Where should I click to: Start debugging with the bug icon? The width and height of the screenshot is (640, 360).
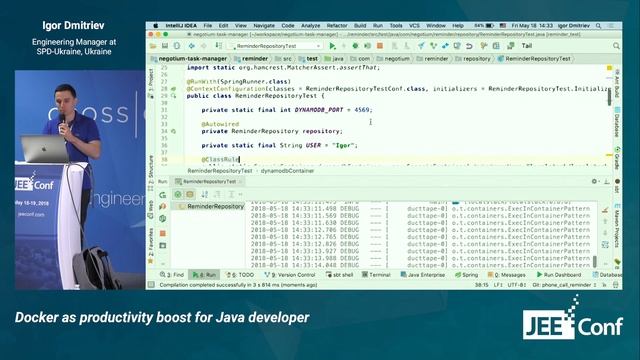[x=355, y=46]
